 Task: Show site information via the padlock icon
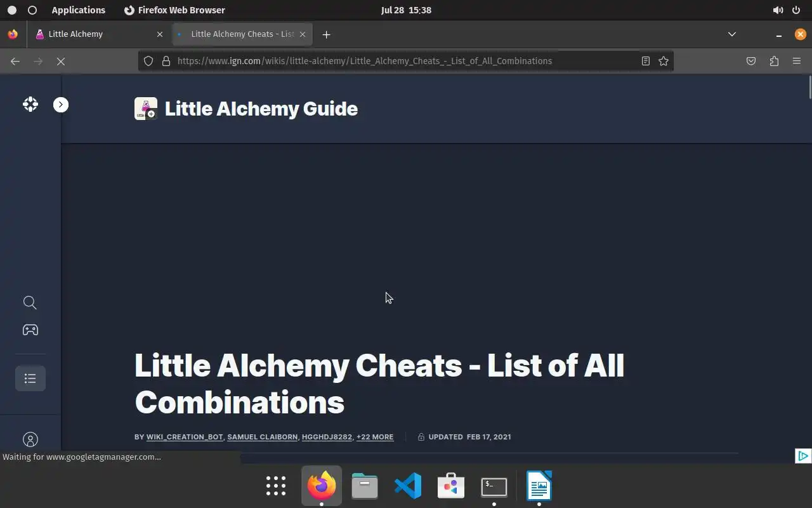[x=166, y=61]
